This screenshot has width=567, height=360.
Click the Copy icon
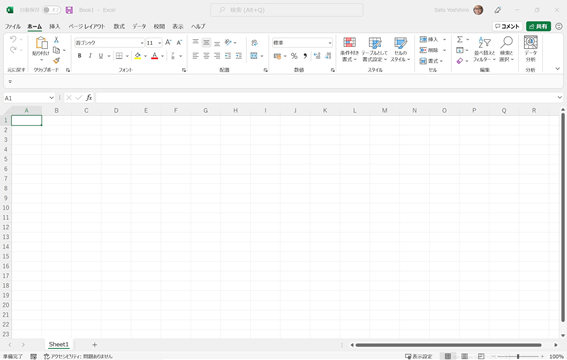pyautogui.click(x=56, y=50)
